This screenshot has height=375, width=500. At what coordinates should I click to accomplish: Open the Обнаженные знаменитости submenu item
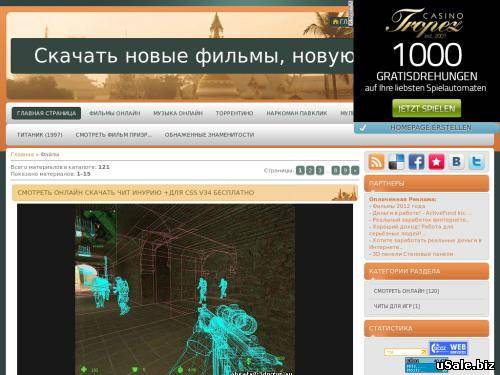tap(209, 135)
